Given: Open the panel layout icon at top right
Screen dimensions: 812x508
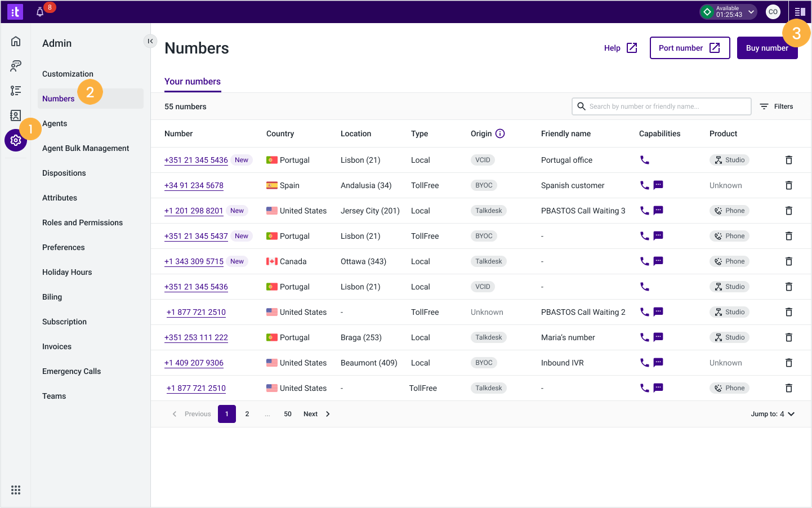Looking at the screenshot, I should click(800, 11).
